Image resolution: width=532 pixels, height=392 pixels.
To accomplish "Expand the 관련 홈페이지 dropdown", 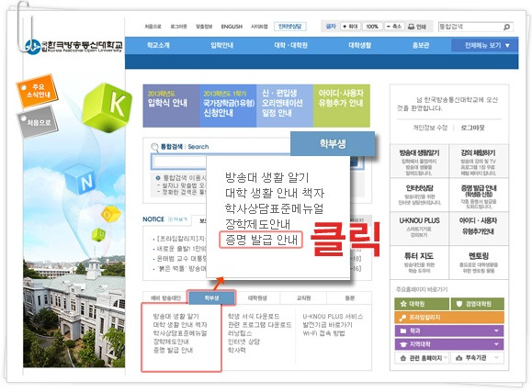I will (x=422, y=358).
